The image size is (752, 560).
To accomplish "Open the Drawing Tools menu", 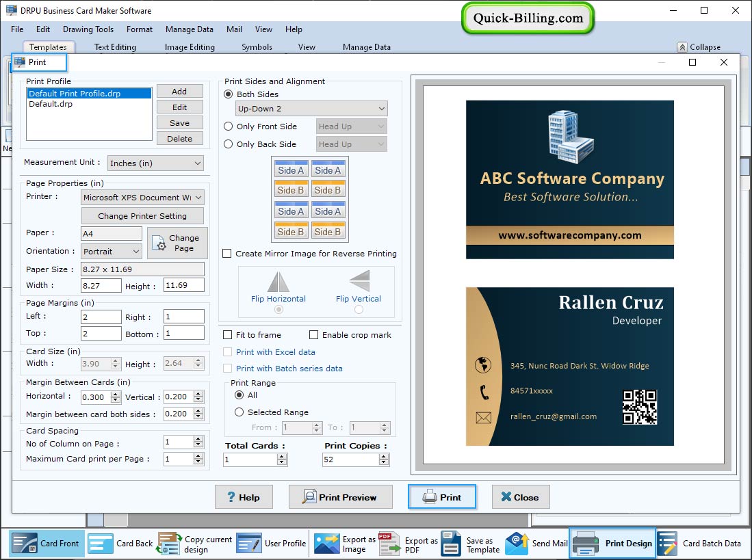I will click(88, 29).
